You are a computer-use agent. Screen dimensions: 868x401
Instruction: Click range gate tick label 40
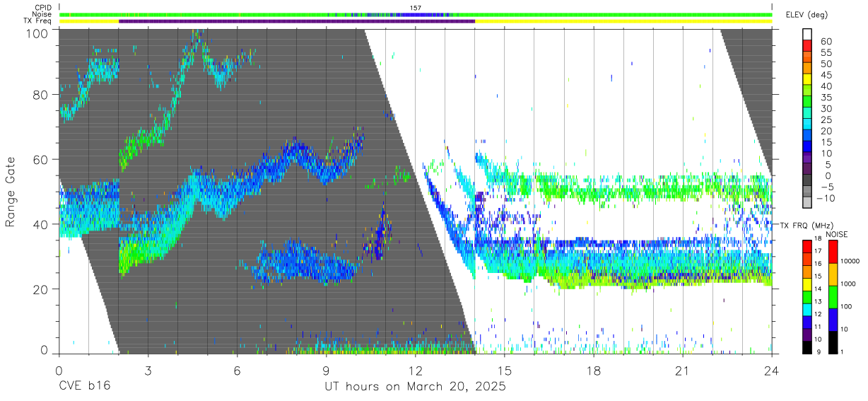[x=42, y=224]
